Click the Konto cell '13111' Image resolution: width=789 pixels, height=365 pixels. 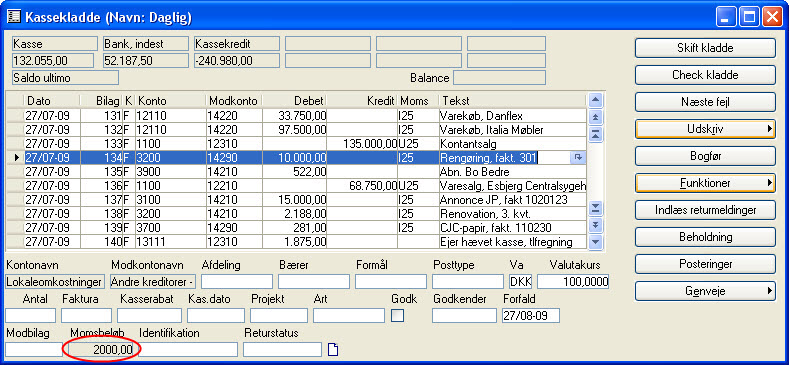pos(171,242)
